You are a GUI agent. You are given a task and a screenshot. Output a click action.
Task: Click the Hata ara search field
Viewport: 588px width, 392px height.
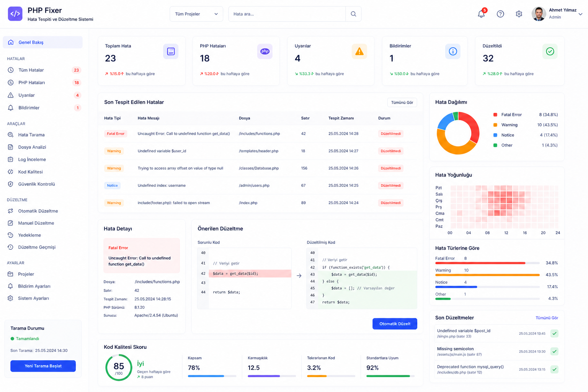pos(287,14)
